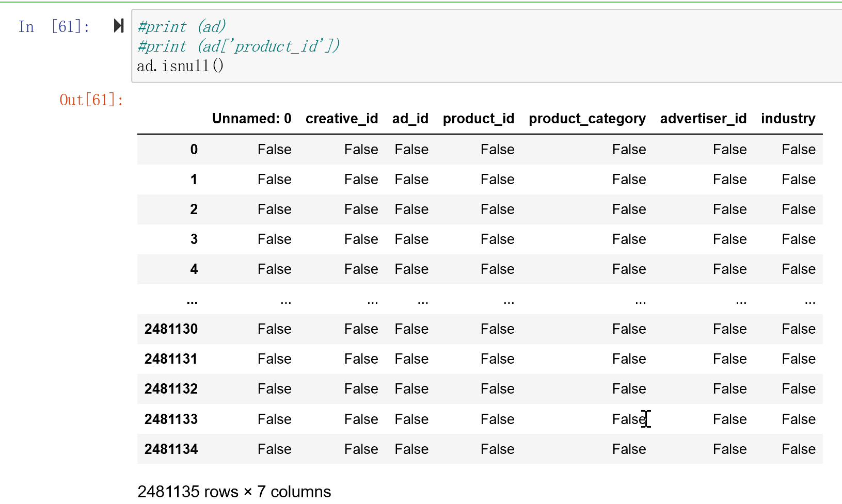Select the product_category column header
The height and width of the screenshot is (504, 842).
587,119
